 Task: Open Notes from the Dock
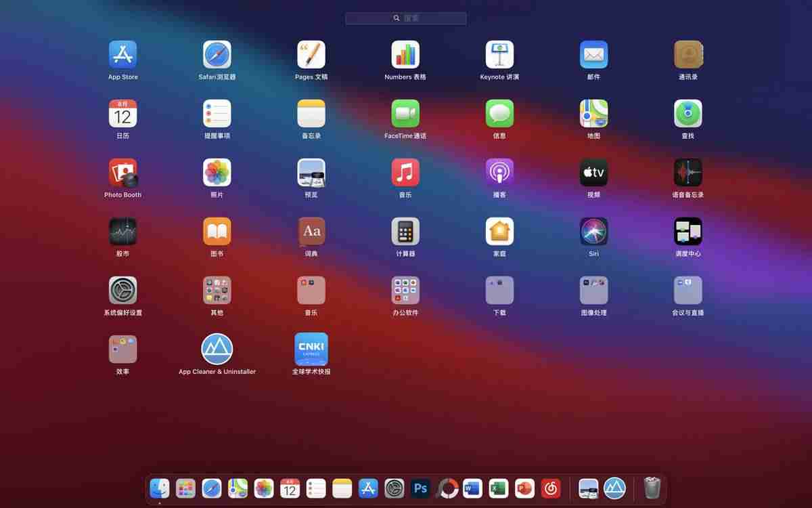[342, 488]
